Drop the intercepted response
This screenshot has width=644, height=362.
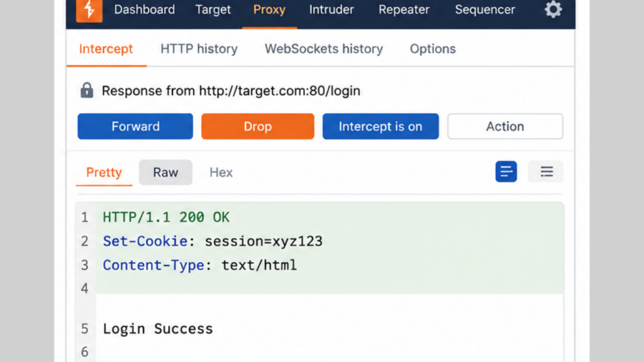pos(257,126)
